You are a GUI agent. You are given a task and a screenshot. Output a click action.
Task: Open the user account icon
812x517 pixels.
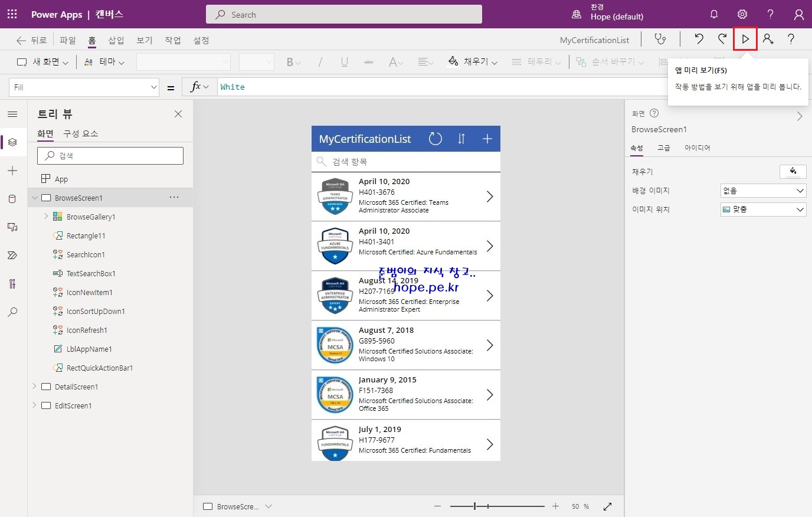pyautogui.click(x=798, y=14)
